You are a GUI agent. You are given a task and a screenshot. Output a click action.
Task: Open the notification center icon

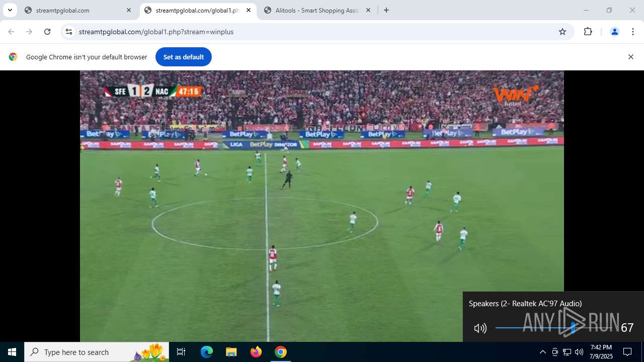pos(627,352)
